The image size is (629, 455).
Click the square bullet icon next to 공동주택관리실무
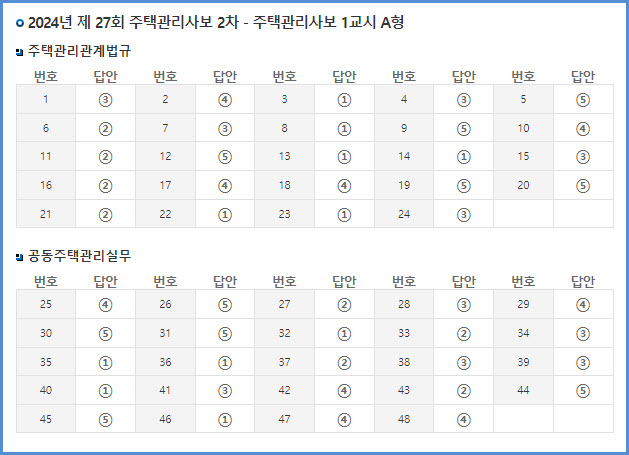click(x=19, y=257)
